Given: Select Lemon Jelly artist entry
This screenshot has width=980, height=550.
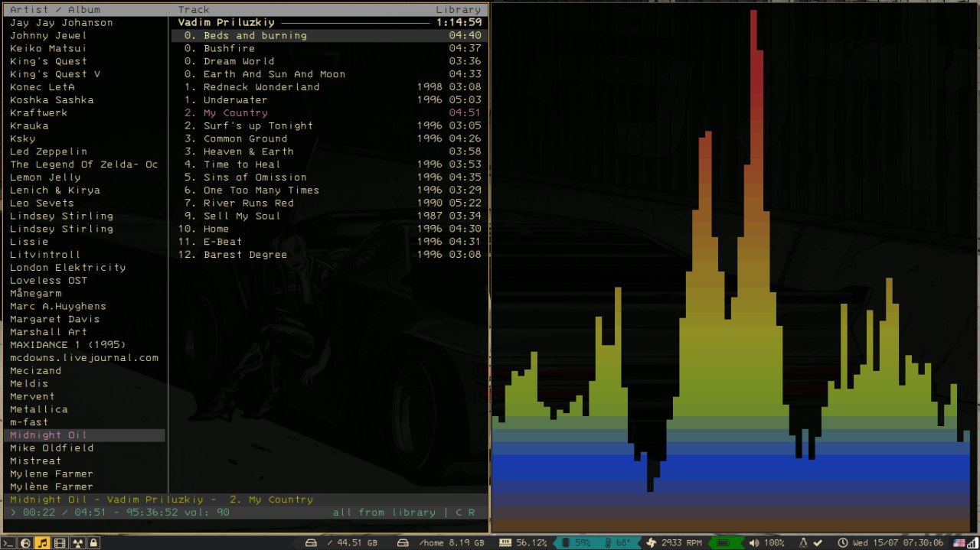Looking at the screenshot, I should click(x=45, y=177).
